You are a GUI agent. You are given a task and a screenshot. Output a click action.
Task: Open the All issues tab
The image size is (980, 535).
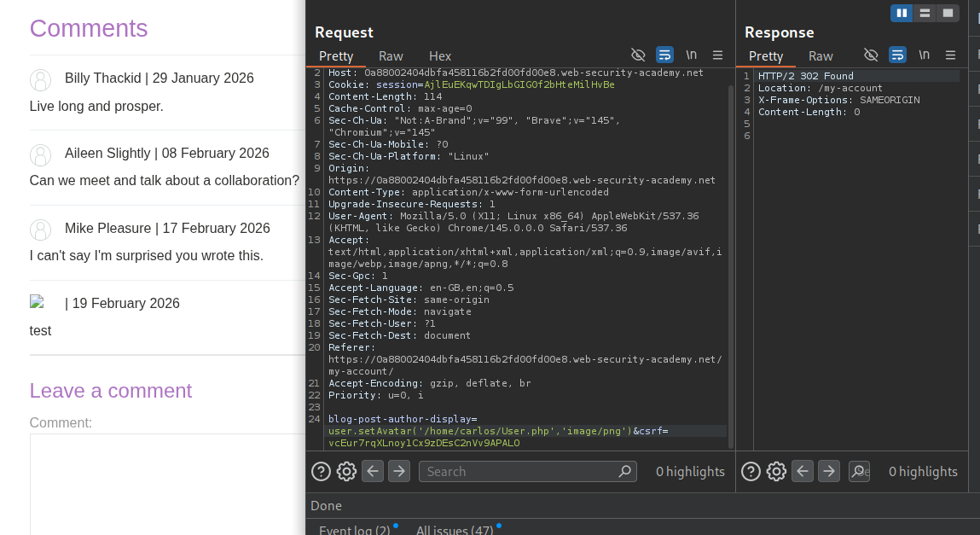(454, 530)
